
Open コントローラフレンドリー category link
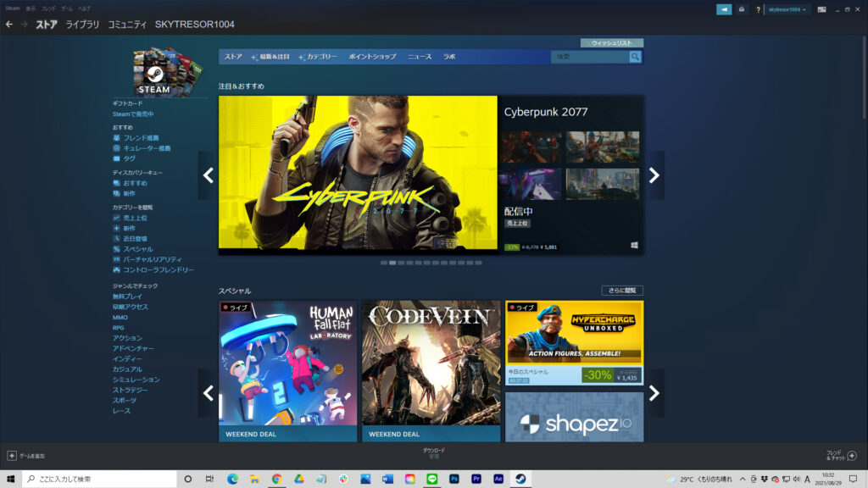click(158, 270)
